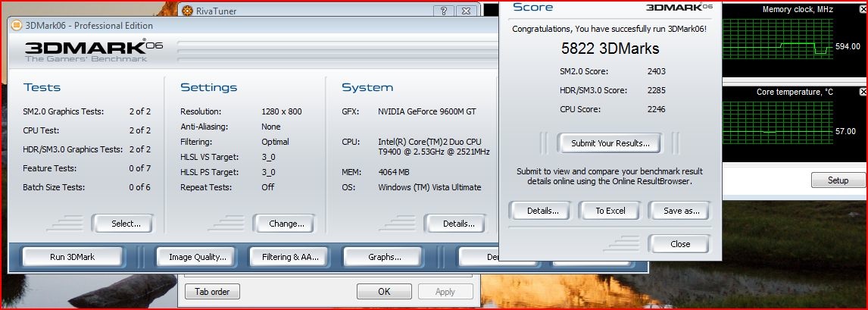Click Save as... in Score window
Image resolution: width=868 pixels, height=310 pixels.
tap(679, 211)
